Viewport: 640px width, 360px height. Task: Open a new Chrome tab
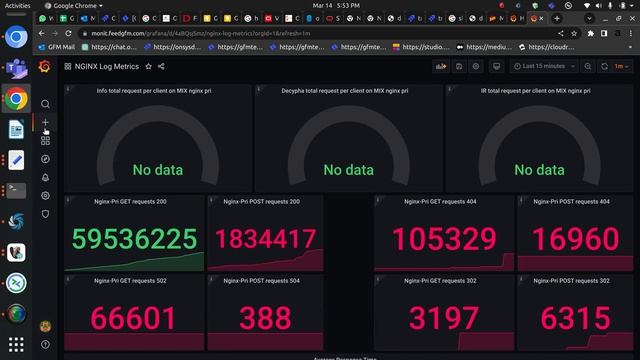(x=557, y=18)
